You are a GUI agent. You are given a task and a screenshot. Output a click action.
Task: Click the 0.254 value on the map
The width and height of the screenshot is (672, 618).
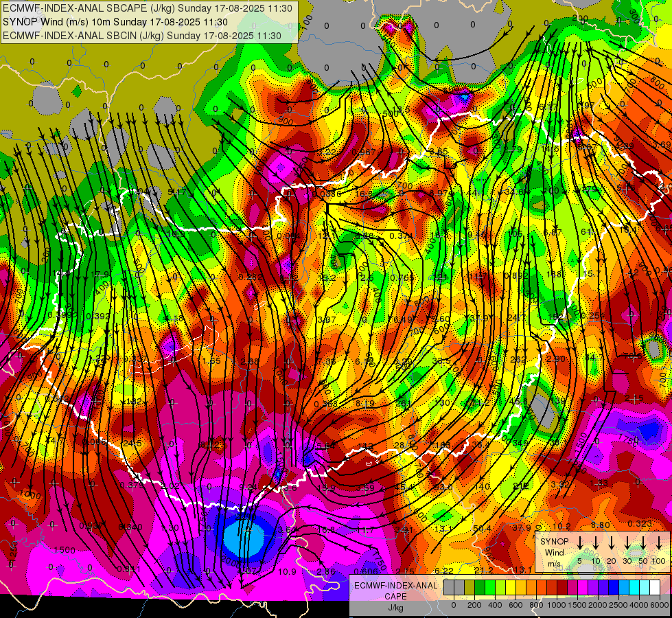point(592,316)
